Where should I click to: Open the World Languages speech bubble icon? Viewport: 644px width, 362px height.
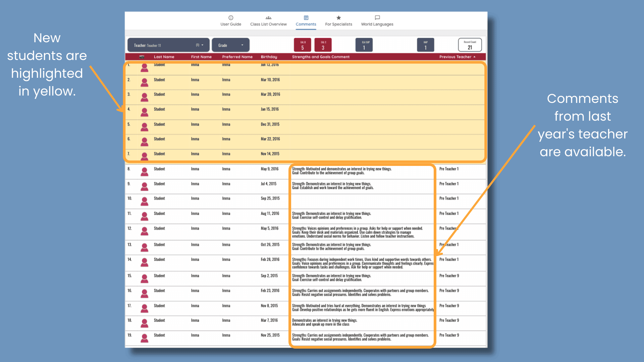click(377, 17)
